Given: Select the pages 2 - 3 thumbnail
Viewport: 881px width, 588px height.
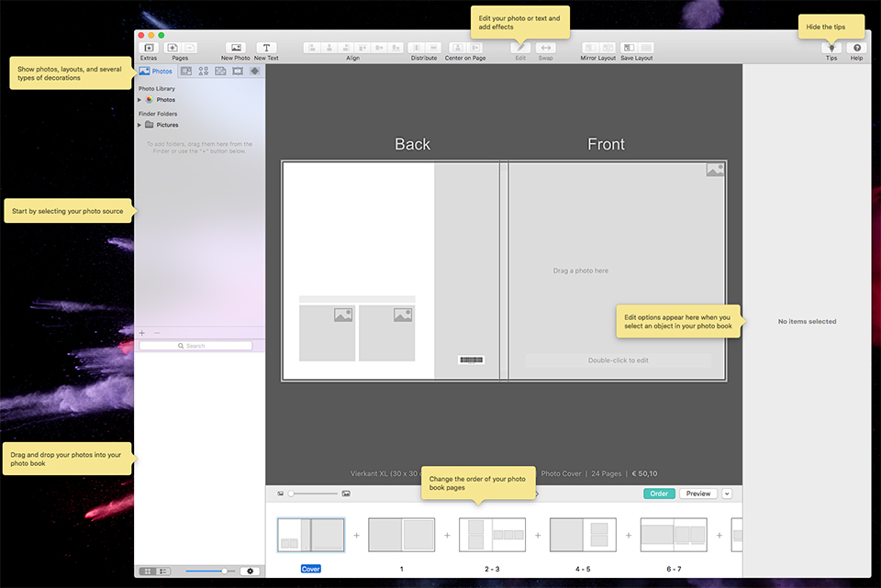Looking at the screenshot, I should click(492, 535).
